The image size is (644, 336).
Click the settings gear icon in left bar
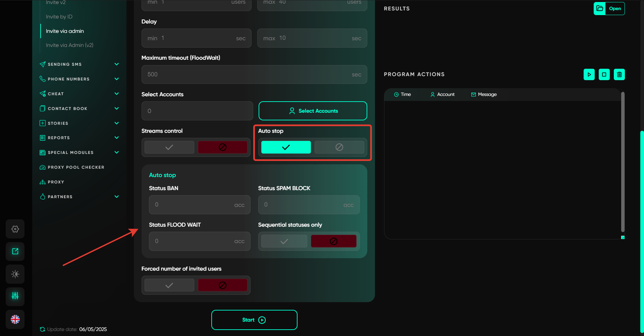15,229
